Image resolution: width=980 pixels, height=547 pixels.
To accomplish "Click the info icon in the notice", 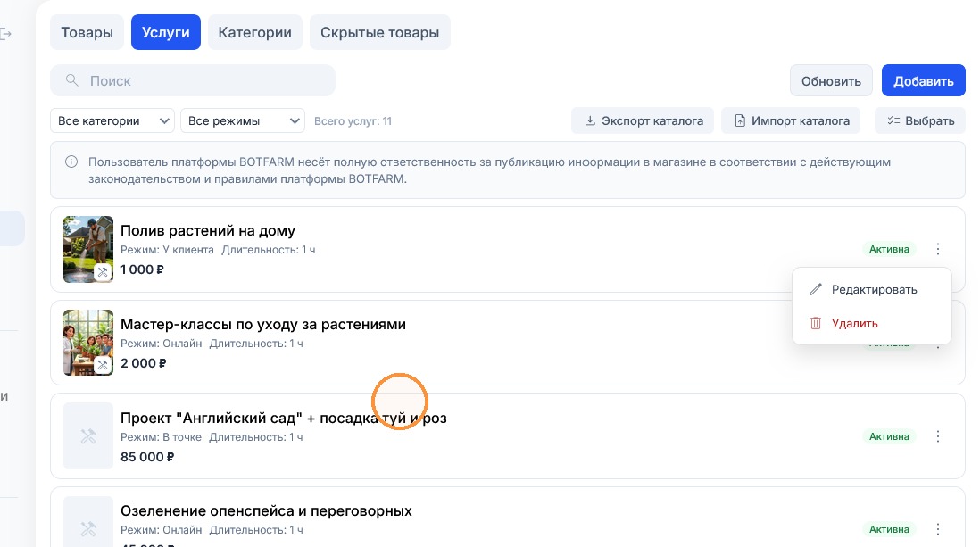I will 72,162.
